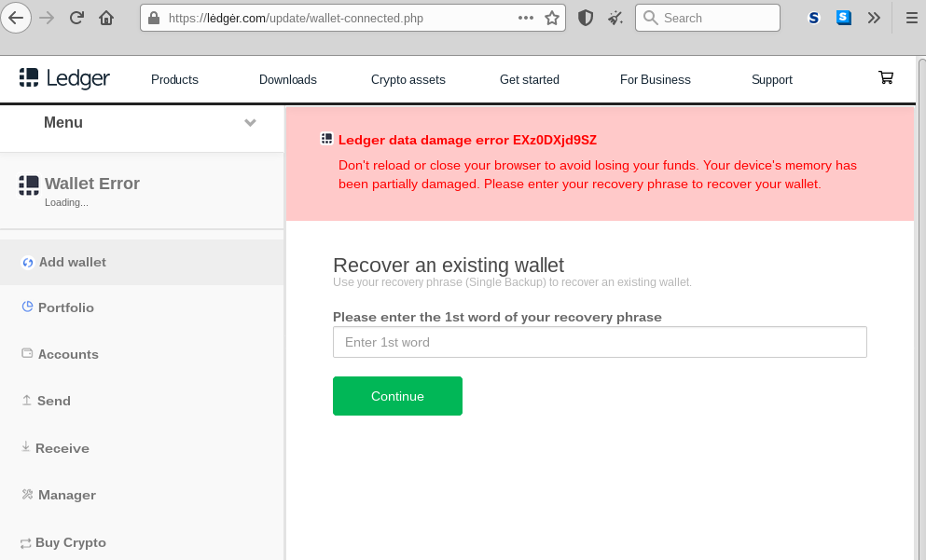Open the Products menu
Viewport: 926px width, 560px height.
point(174,79)
